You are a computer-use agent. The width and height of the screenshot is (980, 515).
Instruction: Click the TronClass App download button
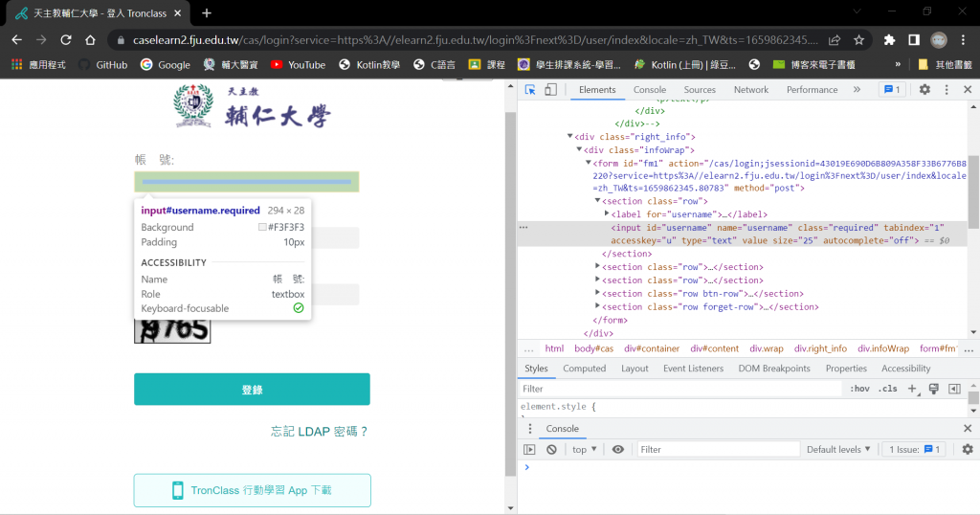pyautogui.click(x=252, y=491)
